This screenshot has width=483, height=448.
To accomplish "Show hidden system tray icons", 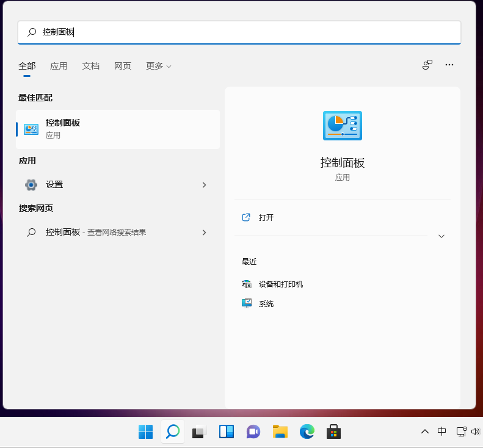I will click(x=425, y=432).
